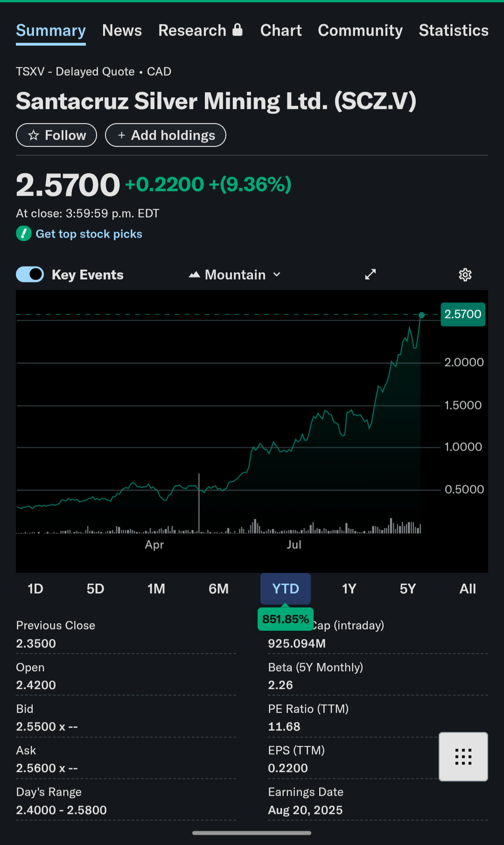Image resolution: width=504 pixels, height=845 pixels.
Task: Open the chart settings gear icon
Action: [x=465, y=275]
